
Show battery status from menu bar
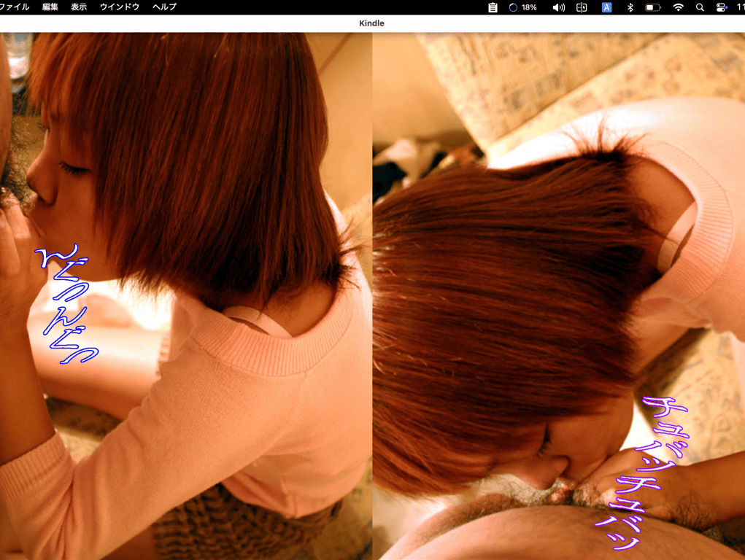click(653, 7)
